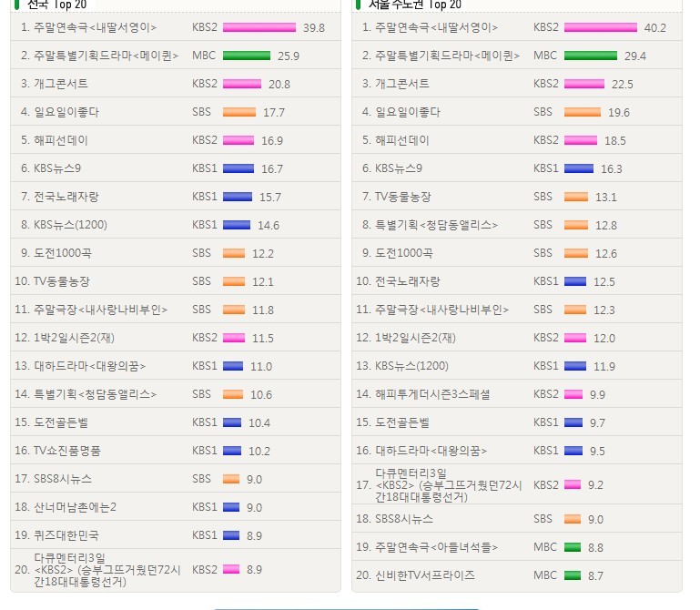Image resolution: width=700 pixels, height=610 pixels.
Task: Click 퀴즈대한민국 row
Action: point(176,535)
